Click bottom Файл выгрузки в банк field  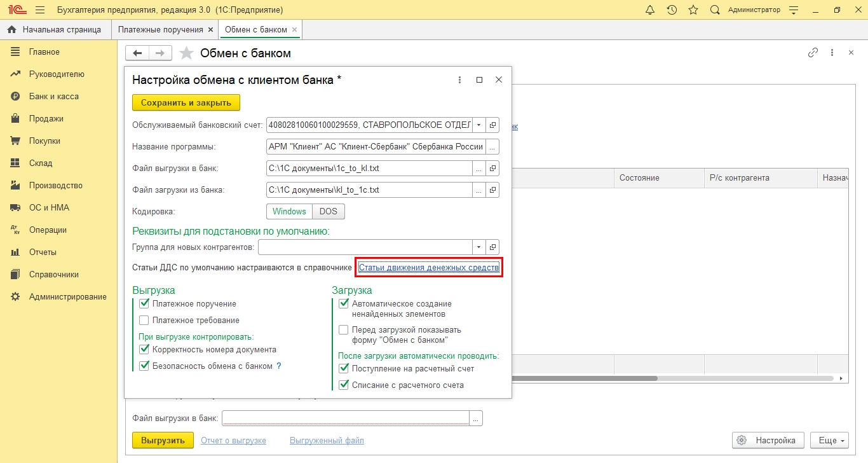(x=346, y=418)
